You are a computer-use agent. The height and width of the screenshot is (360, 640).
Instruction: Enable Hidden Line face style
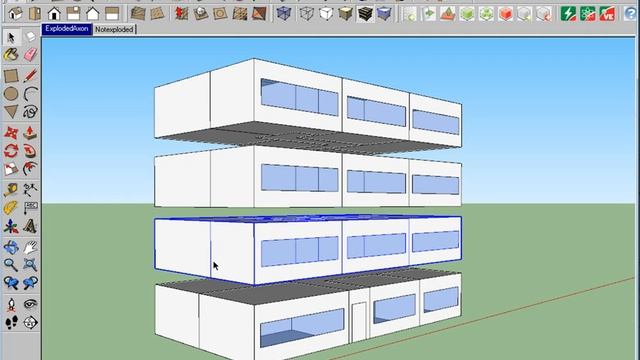coord(326,13)
